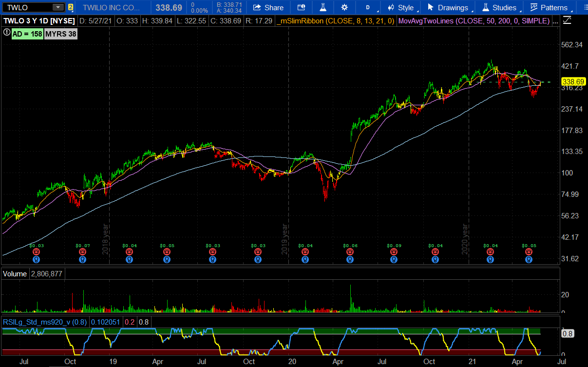The image size is (588, 367).
Task: Click the volume value 2,806,877
Action: click(47, 274)
